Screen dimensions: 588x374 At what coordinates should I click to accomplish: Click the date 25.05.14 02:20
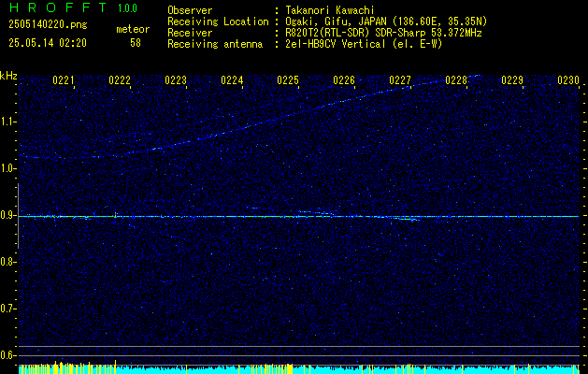48,43
